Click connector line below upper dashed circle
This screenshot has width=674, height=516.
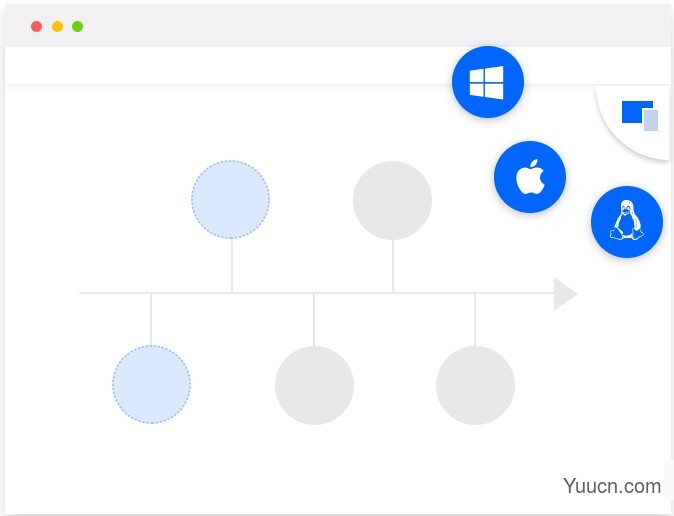coord(232,266)
